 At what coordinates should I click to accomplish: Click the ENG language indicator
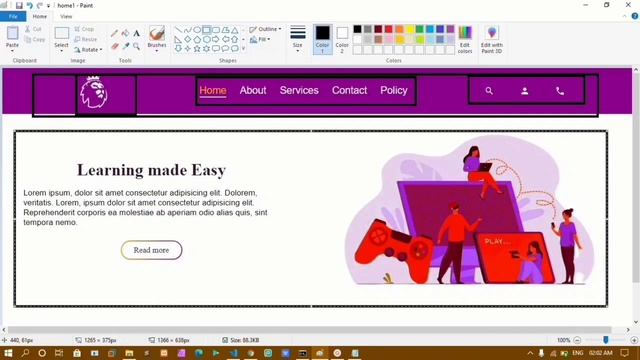pos(578,353)
